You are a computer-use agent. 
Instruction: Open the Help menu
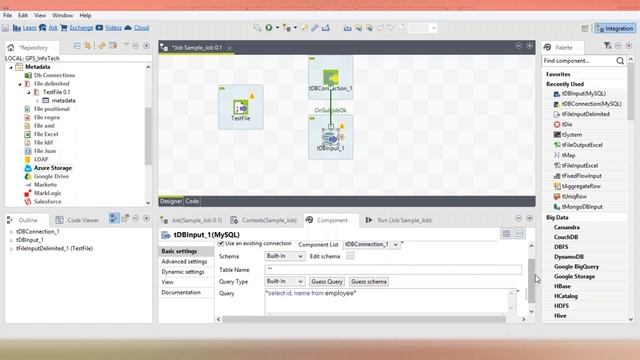(85, 15)
